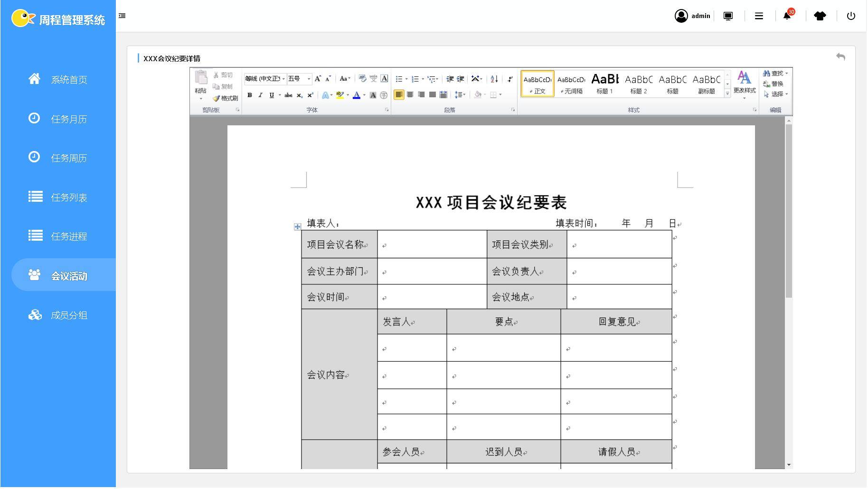
Task: Click the theme t-shirt icon
Action: (x=820, y=16)
